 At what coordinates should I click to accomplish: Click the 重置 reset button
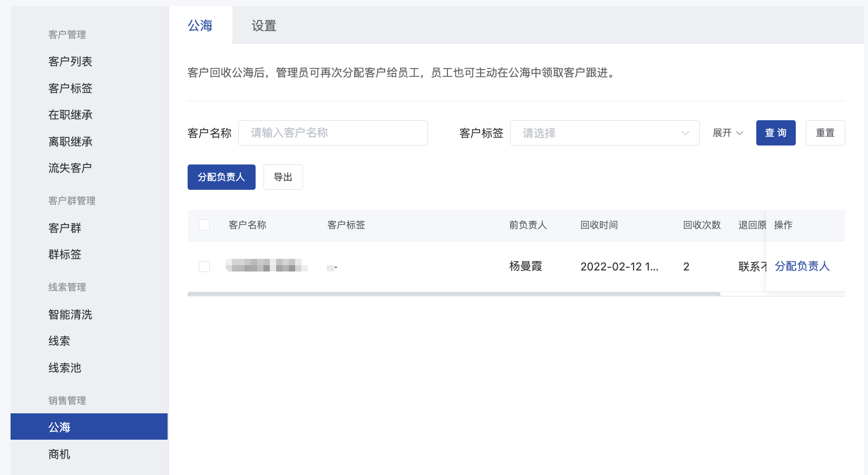coord(825,133)
